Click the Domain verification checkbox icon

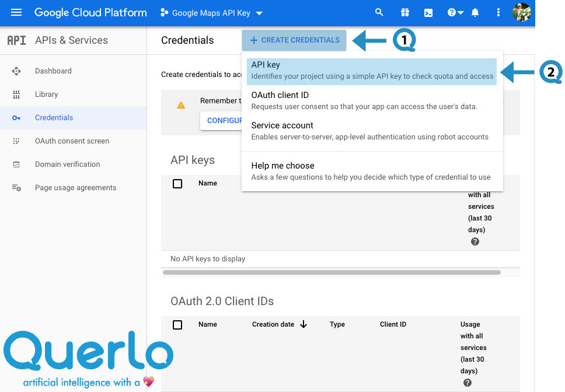[16, 164]
